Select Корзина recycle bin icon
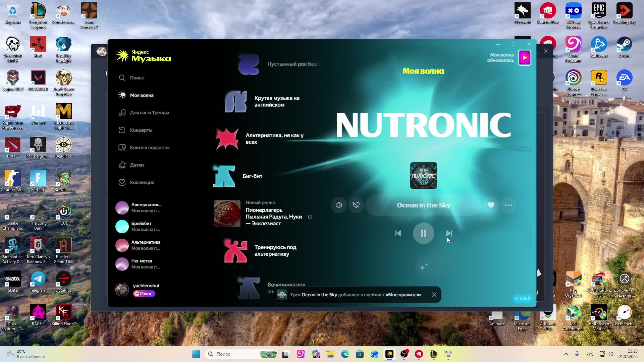 coord(13,14)
